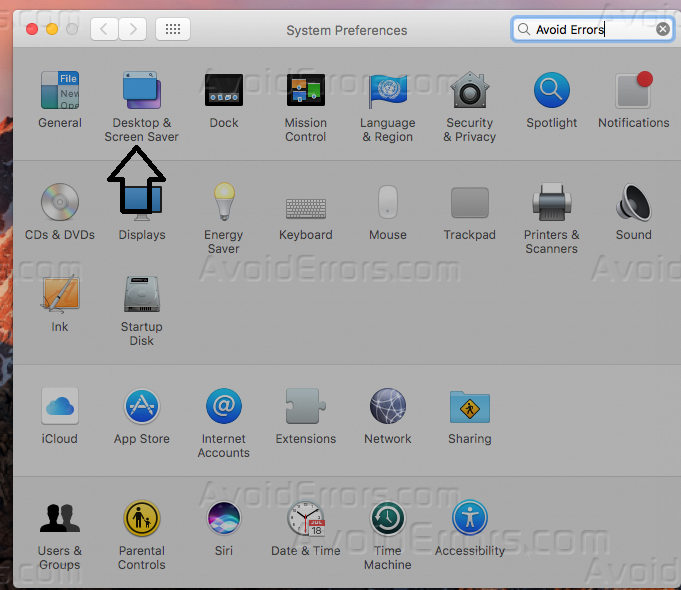Clear the search field text
Screen dimensions: 681x590
pos(662,30)
